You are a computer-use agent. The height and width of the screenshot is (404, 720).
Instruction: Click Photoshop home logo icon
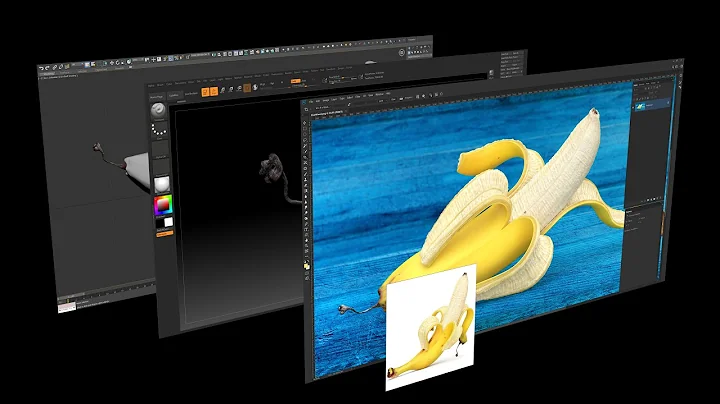point(304,102)
